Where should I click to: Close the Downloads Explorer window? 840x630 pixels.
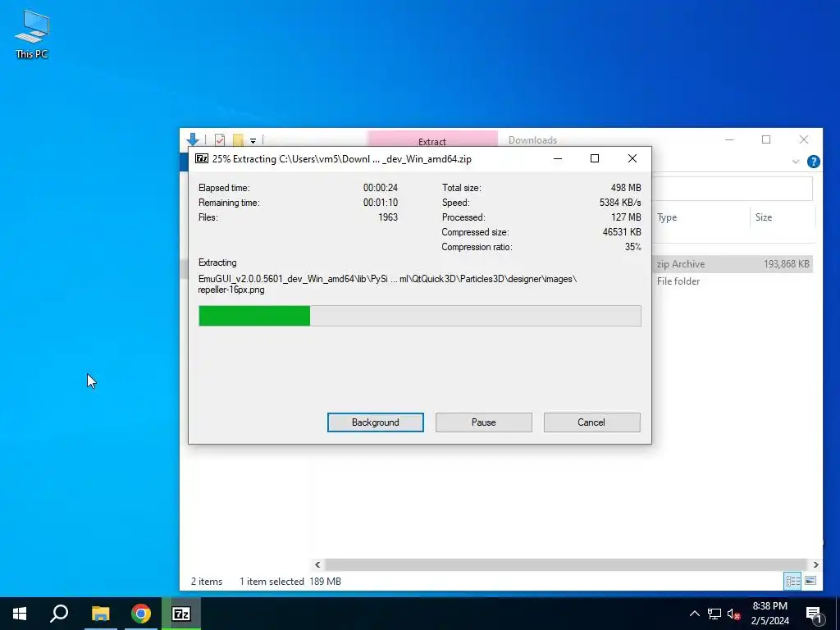[804, 139]
